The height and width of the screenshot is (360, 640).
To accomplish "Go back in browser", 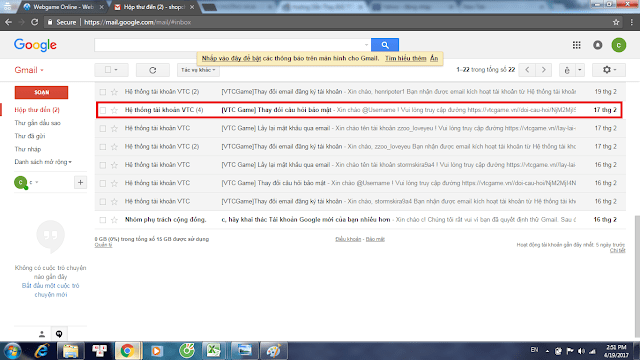I will [8, 22].
